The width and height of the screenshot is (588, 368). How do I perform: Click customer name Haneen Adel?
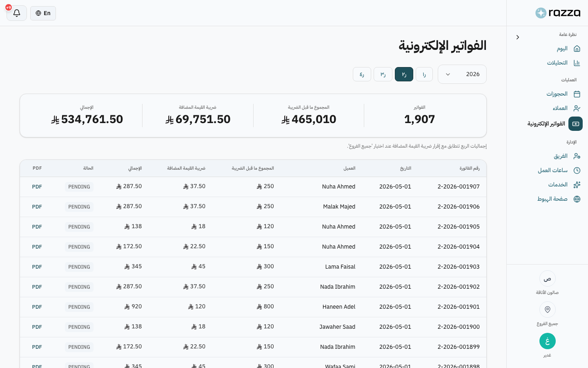(x=339, y=307)
